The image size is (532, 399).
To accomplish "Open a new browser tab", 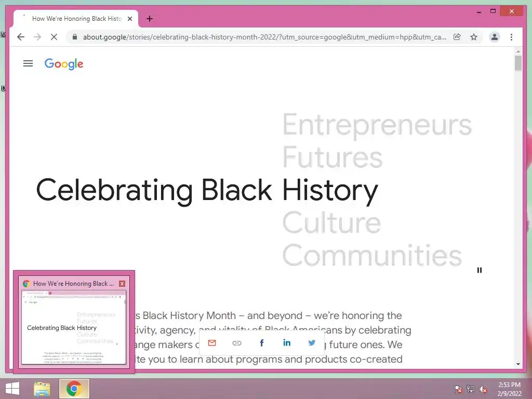I will click(149, 19).
